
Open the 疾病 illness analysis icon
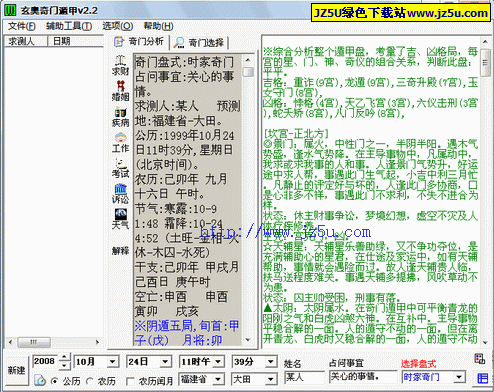point(120,117)
